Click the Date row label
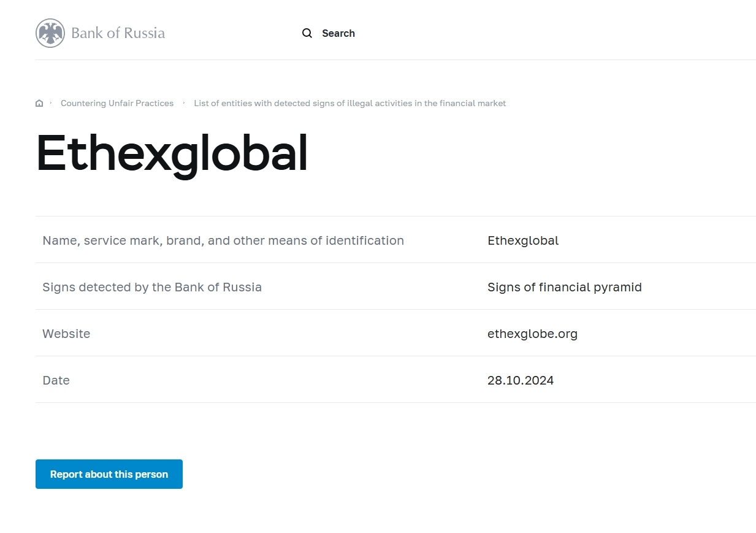The height and width of the screenshot is (533, 756). point(56,380)
